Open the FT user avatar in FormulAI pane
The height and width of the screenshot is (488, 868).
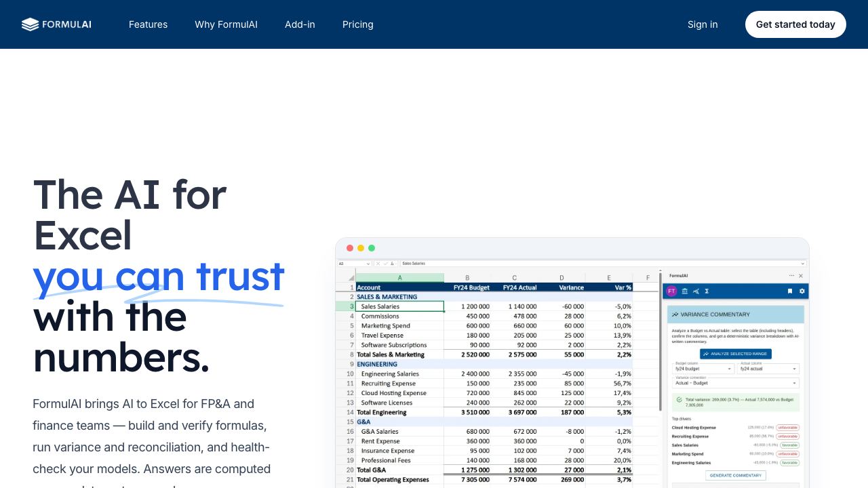671,291
